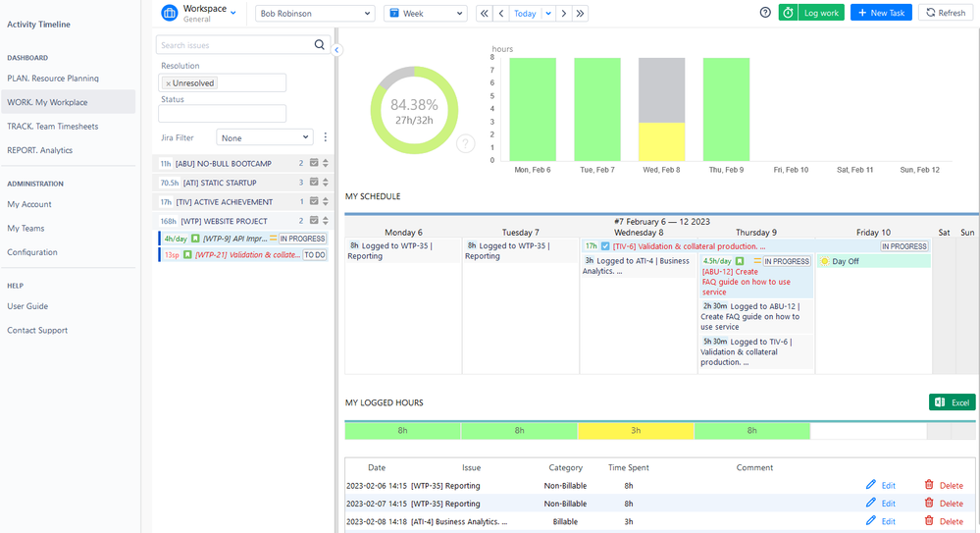Click the yellow Wed, Feb 8 bar portion
The height and width of the screenshot is (533, 980).
[x=661, y=141]
